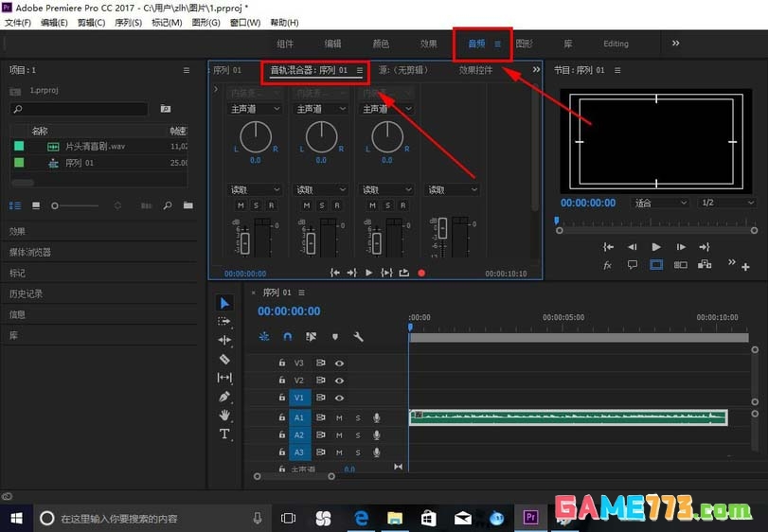
Task: Toggle lock on track V3
Action: 281,363
